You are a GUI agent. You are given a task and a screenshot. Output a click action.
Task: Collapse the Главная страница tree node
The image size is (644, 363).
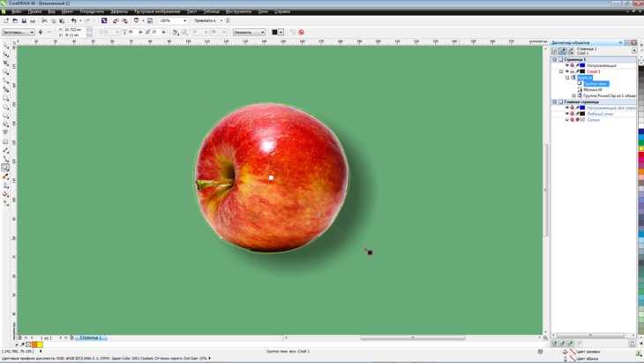(x=555, y=102)
